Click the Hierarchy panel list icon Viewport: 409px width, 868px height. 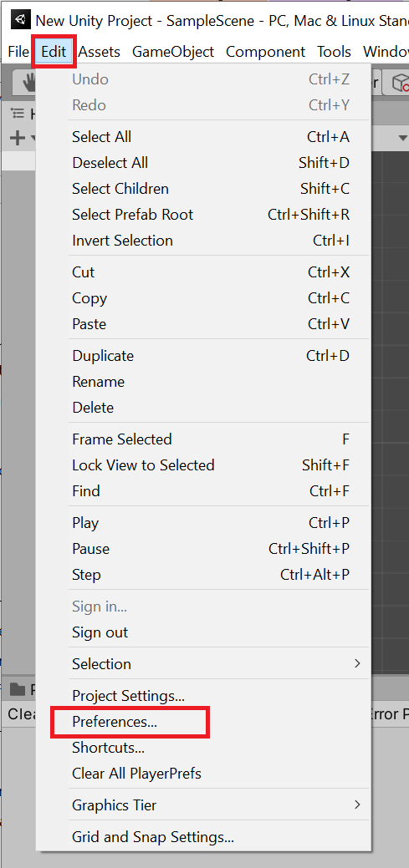[18, 114]
